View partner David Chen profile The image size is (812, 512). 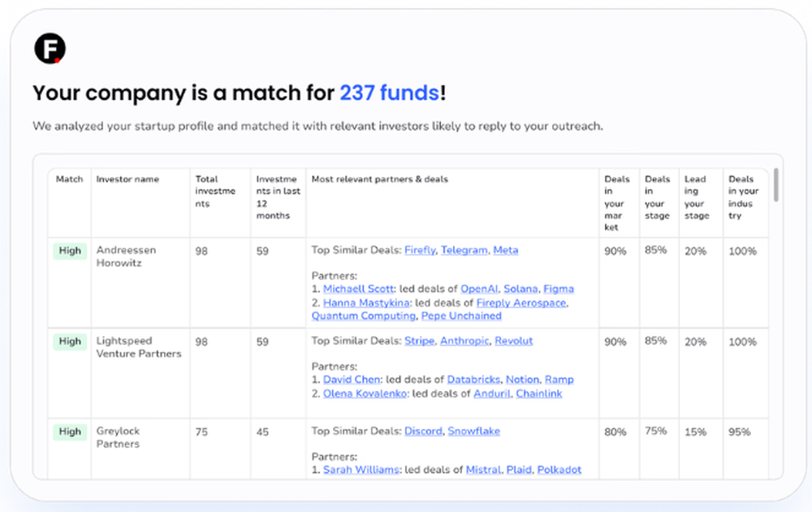pyautogui.click(x=352, y=380)
